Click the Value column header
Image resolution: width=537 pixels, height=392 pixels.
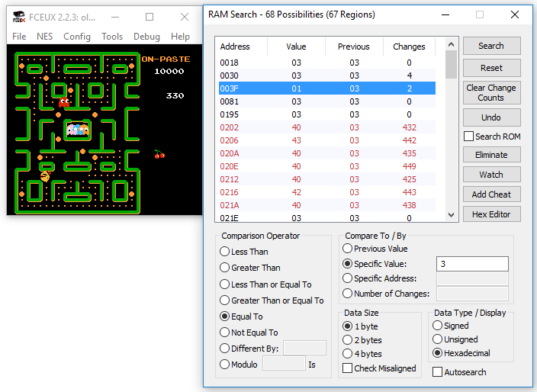296,47
